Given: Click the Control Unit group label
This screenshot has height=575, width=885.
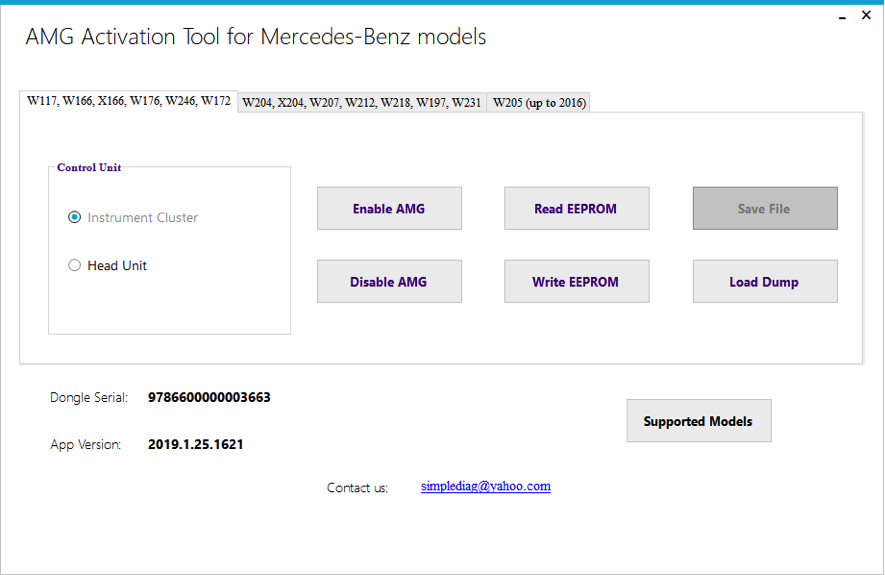Looking at the screenshot, I should (89, 168).
